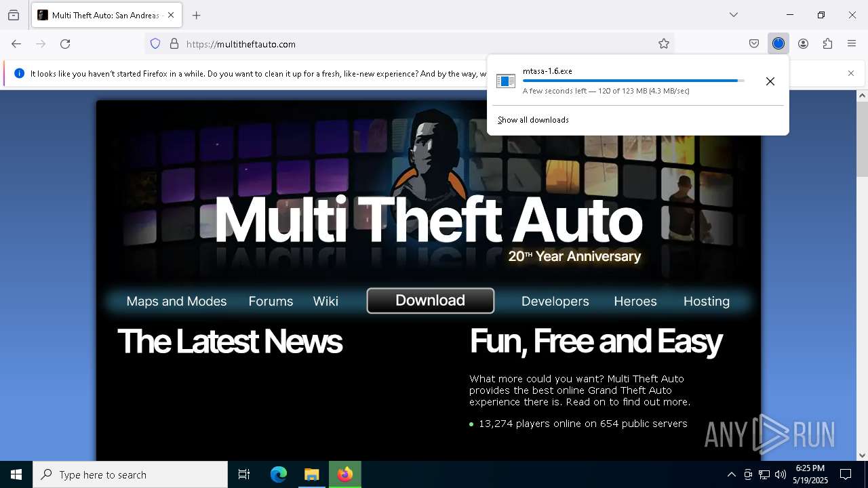
Task: Reload the current page
Action: tap(65, 44)
